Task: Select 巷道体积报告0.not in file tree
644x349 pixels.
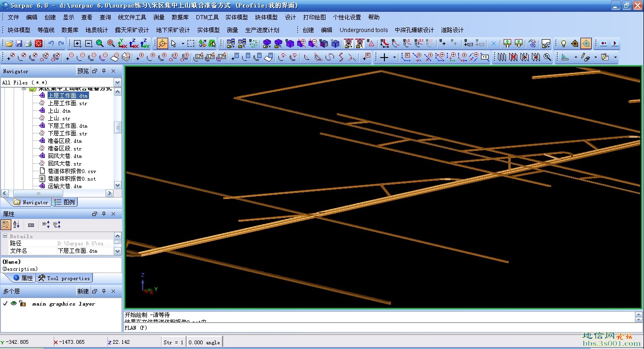Action: click(x=72, y=178)
